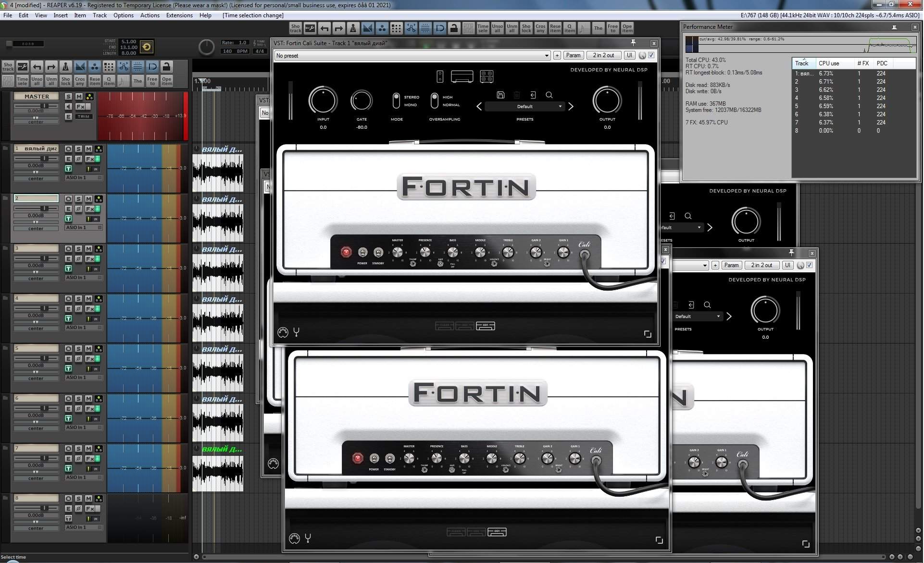Click the metronome icon in the top toolbar
Image resolution: width=924 pixels, height=563 pixels.
pyautogui.click(x=353, y=28)
